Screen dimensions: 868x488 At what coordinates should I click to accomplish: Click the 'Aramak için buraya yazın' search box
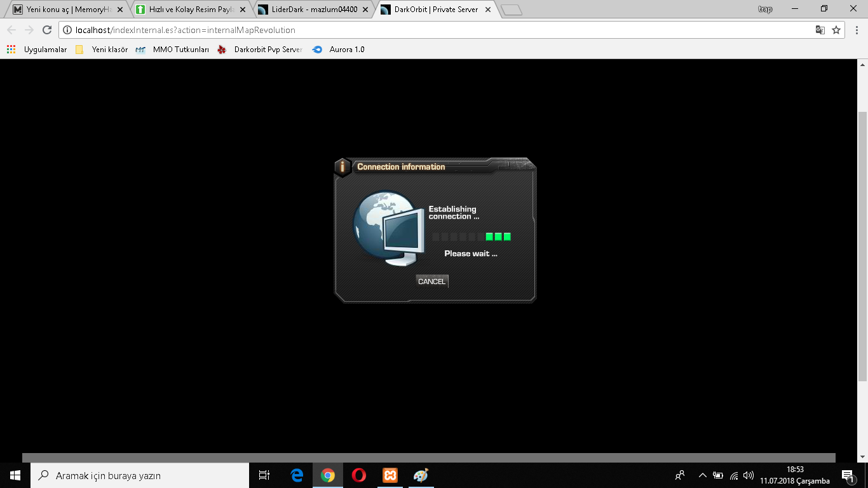(140, 475)
